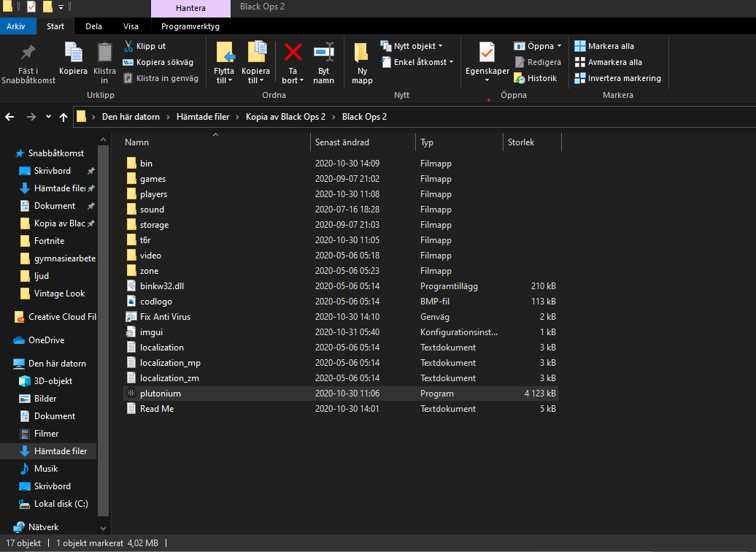
Task: Open Historik file history
Action: click(536, 78)
